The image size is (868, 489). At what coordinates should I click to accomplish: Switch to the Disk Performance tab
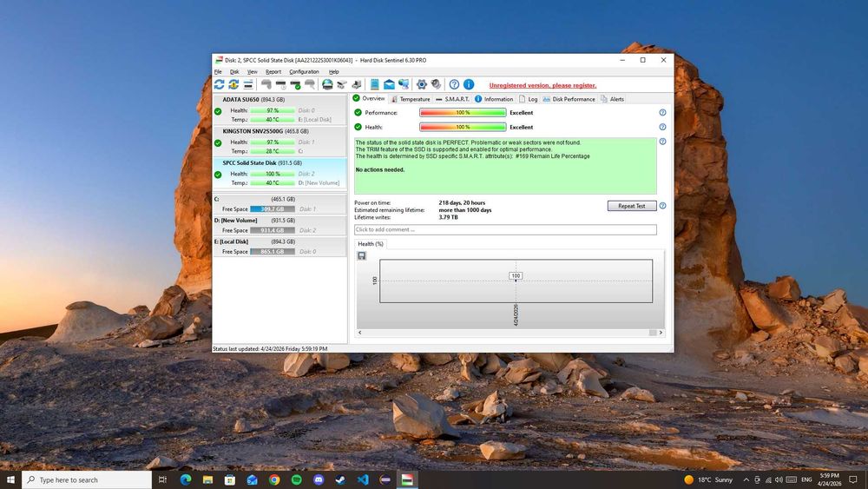[x=569, y=99]
